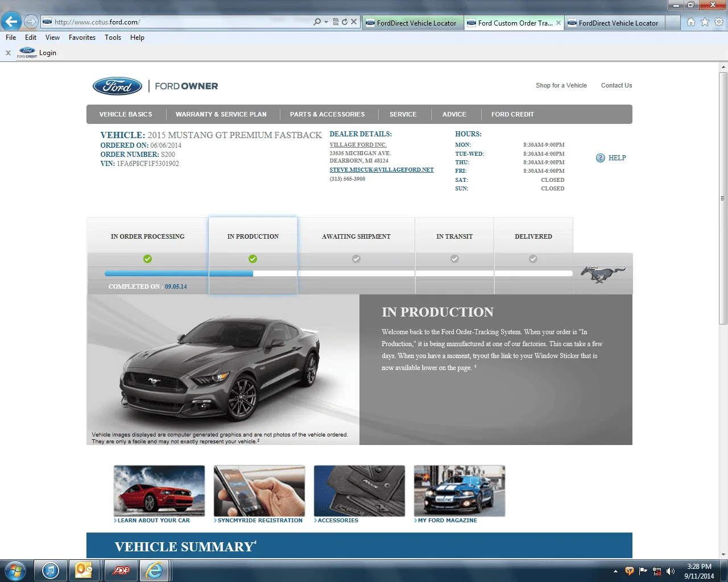Open the Windows Start orb
The image size is (728, 582).
(x=15, y=570)
